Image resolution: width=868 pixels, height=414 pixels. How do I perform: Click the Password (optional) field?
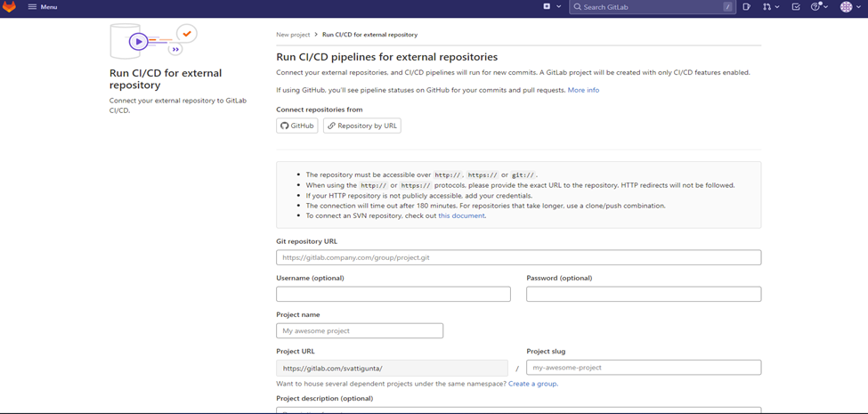point(644,294)
